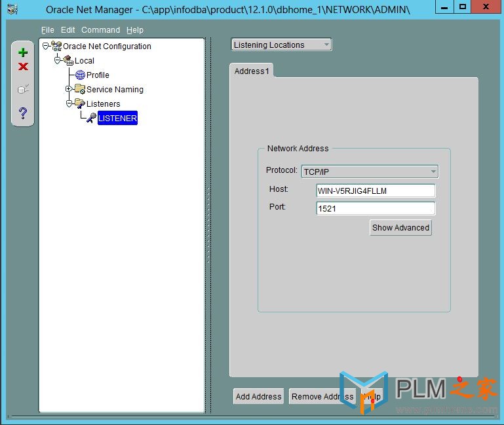Click the Remove Address button
The height and width of the screenshot is (425, 504).
click(x=322, y=396)
